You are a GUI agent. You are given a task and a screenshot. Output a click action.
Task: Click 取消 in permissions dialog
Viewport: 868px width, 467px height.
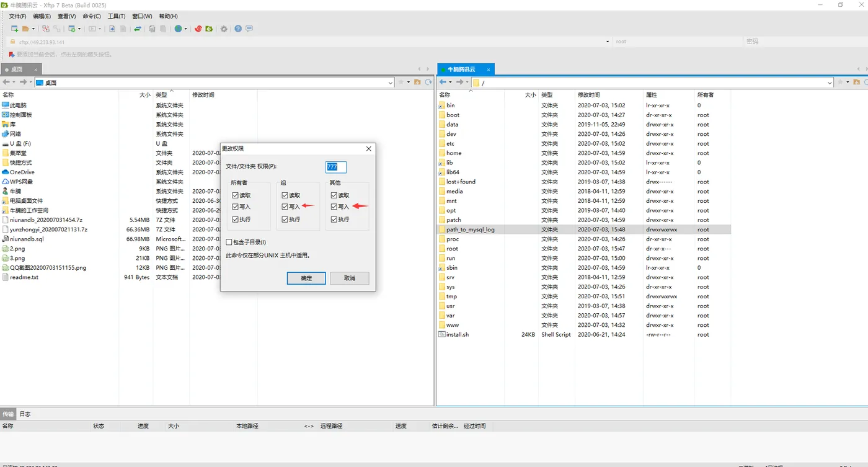point(350,278)
